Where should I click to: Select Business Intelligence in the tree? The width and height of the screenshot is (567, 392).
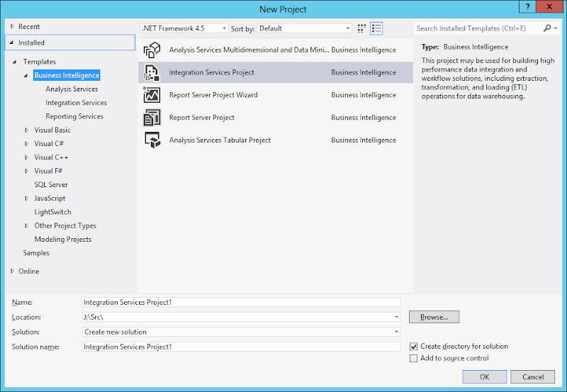67,76
